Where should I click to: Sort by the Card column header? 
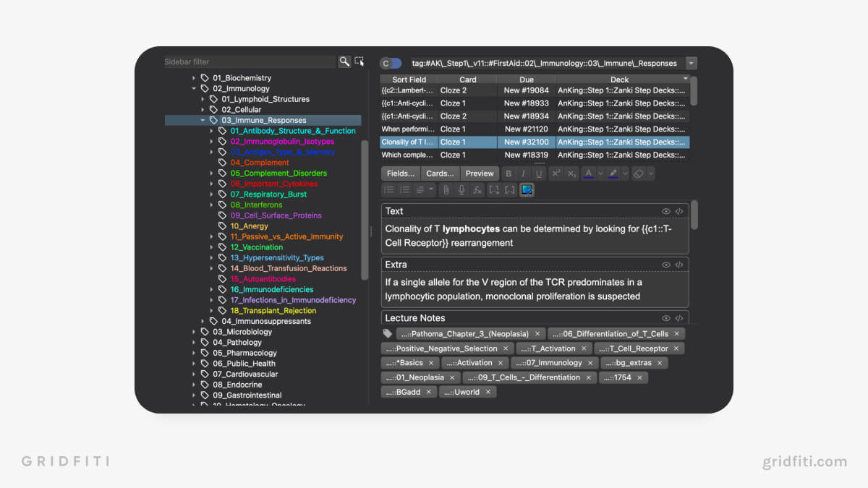point(467,80)
